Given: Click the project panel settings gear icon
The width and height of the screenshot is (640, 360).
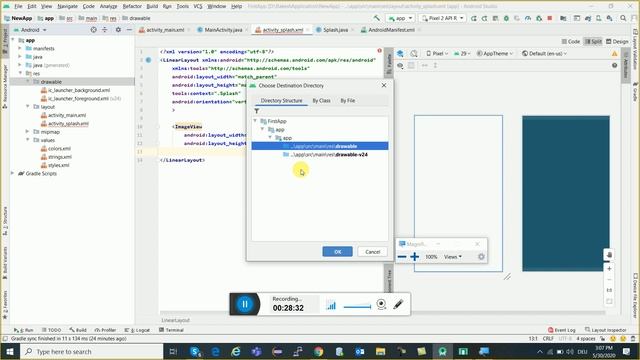Looking at the screenshot, I should pos(118,30).
